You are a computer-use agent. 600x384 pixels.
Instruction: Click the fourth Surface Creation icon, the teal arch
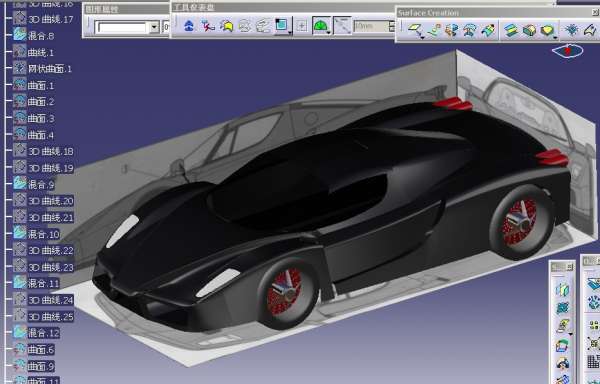[470, 30]
